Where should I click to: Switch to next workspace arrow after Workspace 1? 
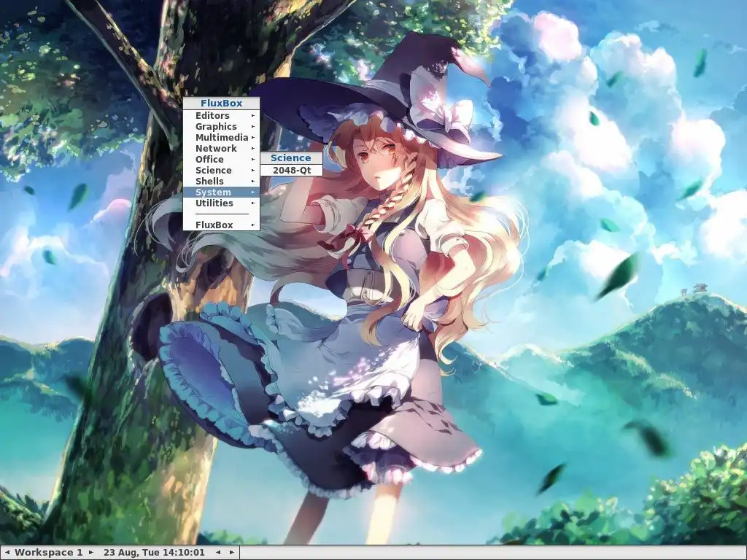[x=90, y=553]
